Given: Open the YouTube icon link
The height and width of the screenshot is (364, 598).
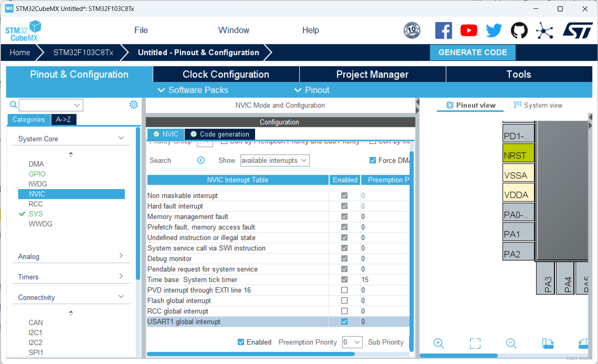Looking at the screenshot, I should (x=469, y=30).
